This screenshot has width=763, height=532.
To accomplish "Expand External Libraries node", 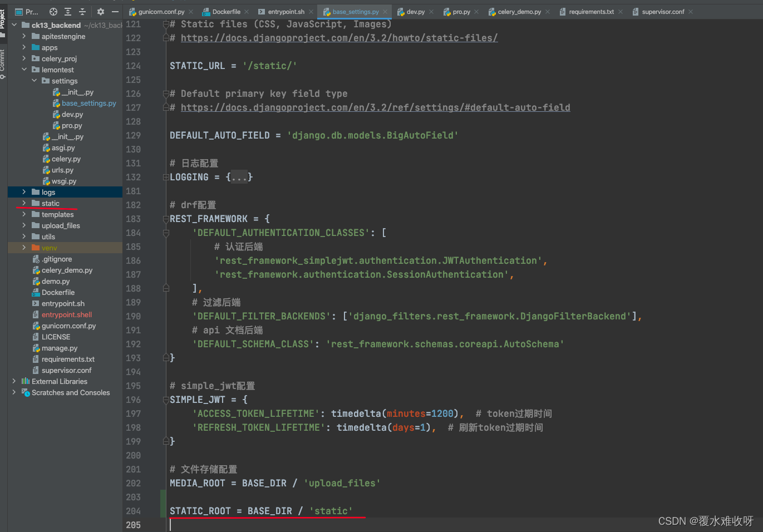I will click(x=14, y=381).
